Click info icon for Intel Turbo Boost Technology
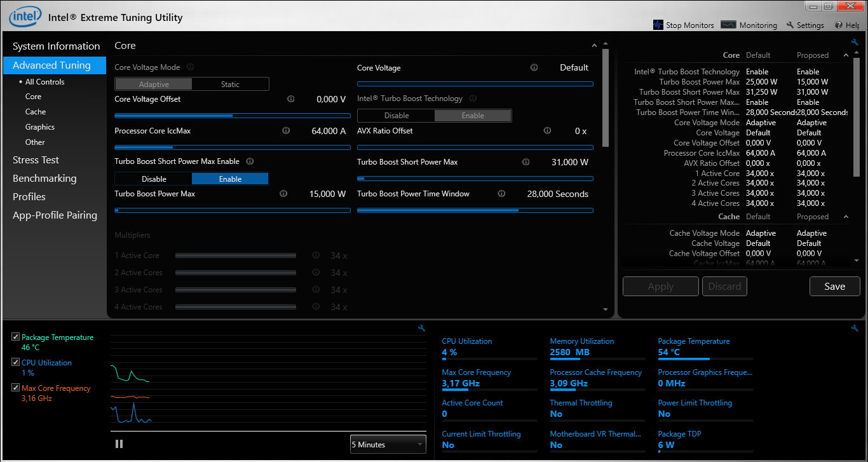This screenshot has height=462, width=868. click(473, 99)
